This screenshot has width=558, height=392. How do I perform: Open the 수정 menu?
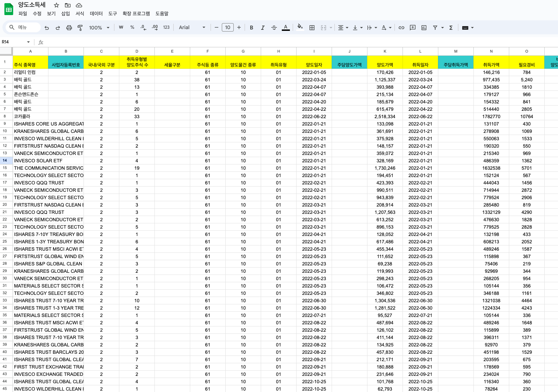(37, 14)
